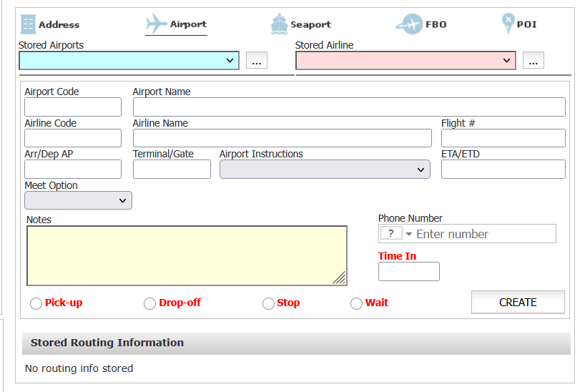Image resolution: width=585 pixels, height=392 pixels.
Task: Expand the Airport Instructions dropdown
Action: pyautogui.click(x=325, y=170)
